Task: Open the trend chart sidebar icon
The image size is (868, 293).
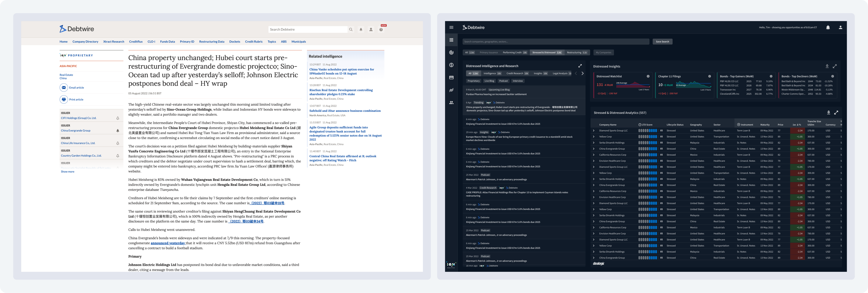Action: [x=451, y=90]
